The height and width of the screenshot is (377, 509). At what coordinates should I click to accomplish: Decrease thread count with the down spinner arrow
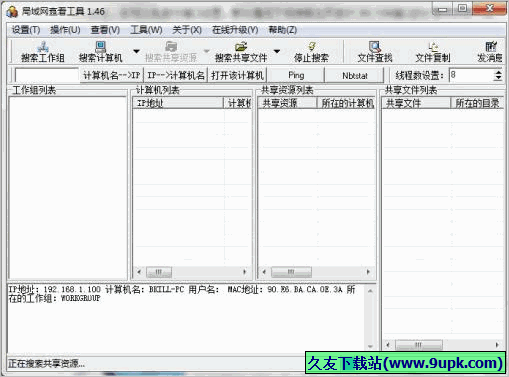(498, 79)
